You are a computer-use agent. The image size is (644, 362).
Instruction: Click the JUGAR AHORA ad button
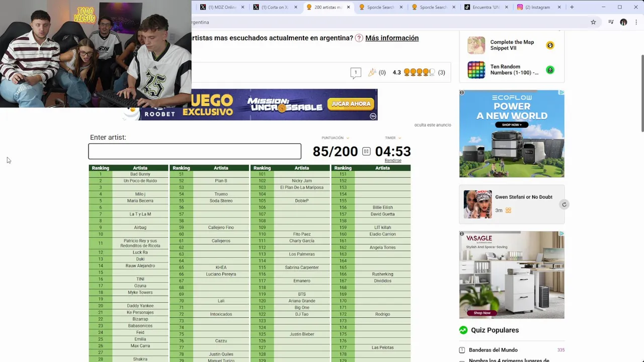351,104
